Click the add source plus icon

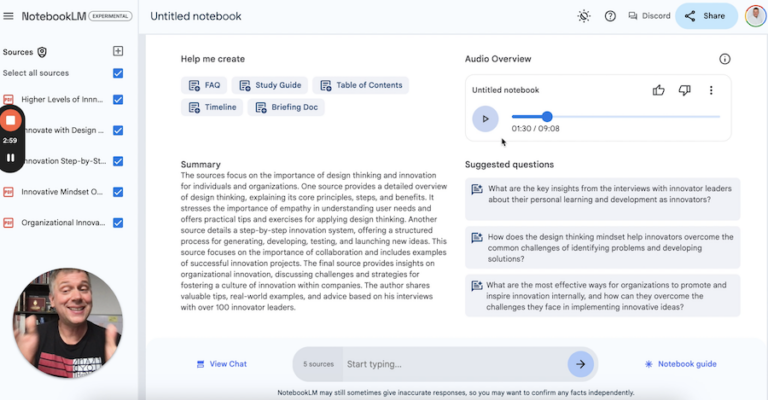tap(118, 51)
